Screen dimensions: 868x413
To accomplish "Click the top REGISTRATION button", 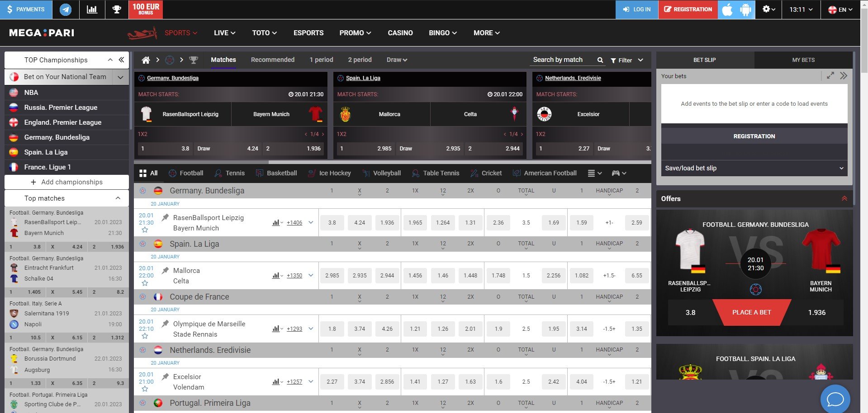I will coord(688,9).
